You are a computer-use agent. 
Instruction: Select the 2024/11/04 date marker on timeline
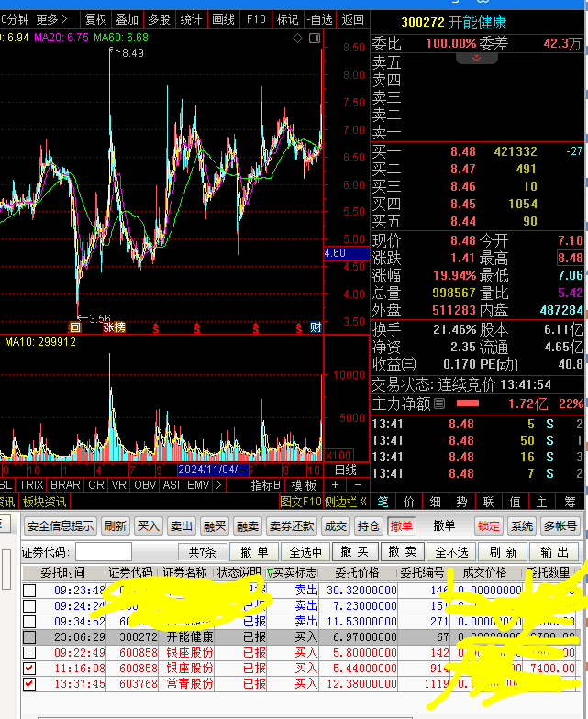pos(213,470)
